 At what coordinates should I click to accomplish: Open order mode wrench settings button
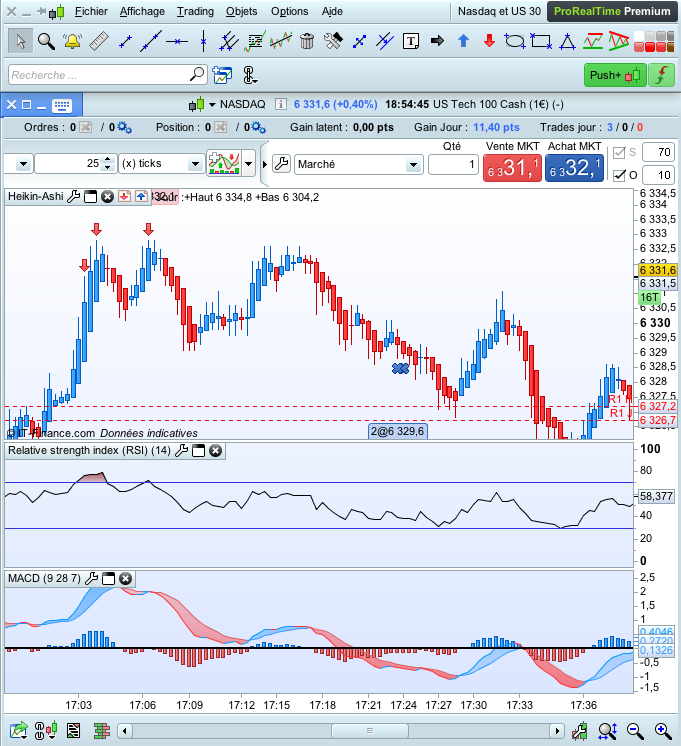(282, 164)
